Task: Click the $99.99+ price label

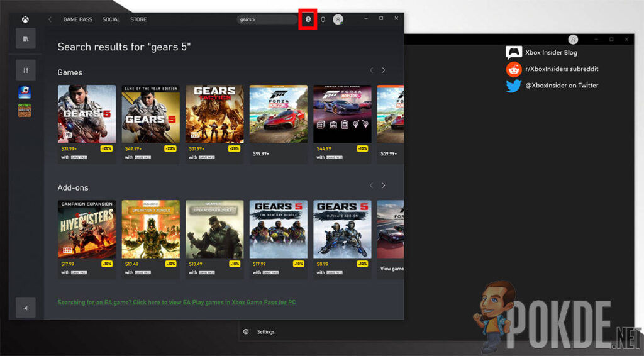Action: [261, 153]
